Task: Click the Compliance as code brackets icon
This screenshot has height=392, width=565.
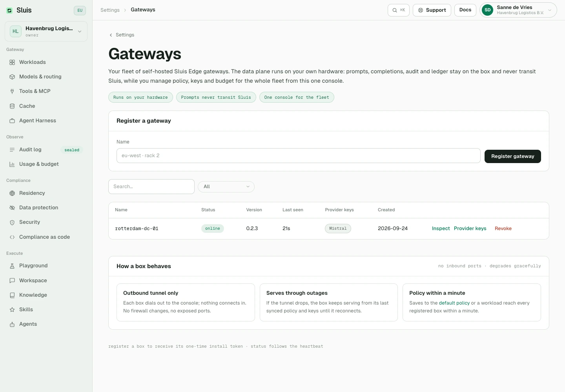Action: (x=12, y=237)
